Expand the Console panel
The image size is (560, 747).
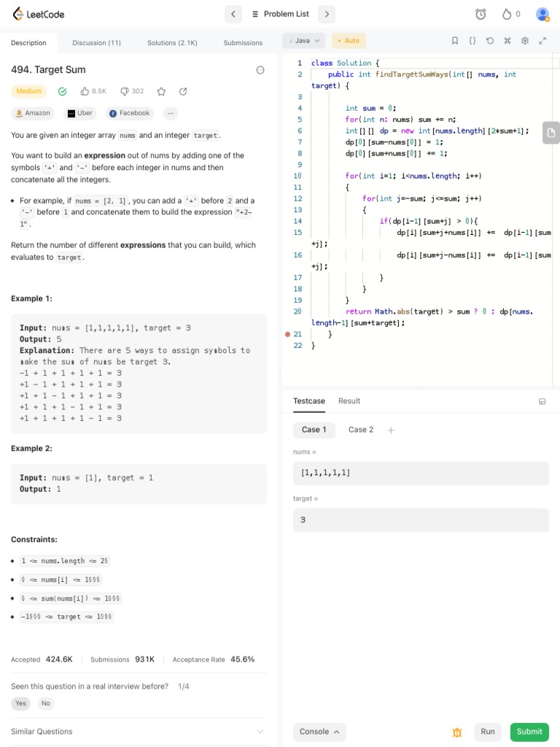click(319, 732)
